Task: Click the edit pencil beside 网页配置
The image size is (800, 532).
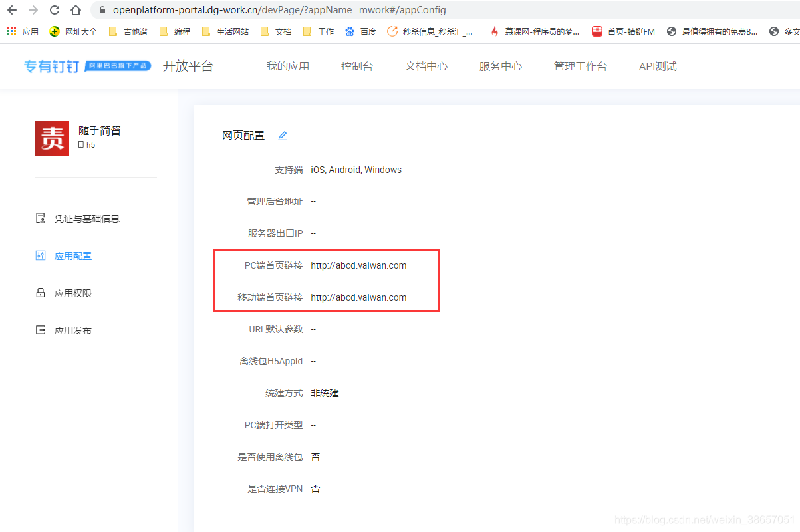Action: click(x=283, y=136)
